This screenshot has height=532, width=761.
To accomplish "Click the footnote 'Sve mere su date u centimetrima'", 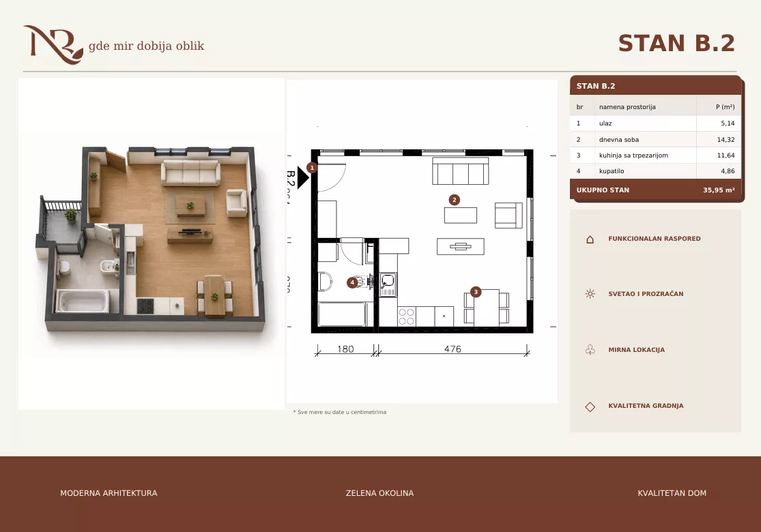I will pyautogui.click(x=340, y=412).
